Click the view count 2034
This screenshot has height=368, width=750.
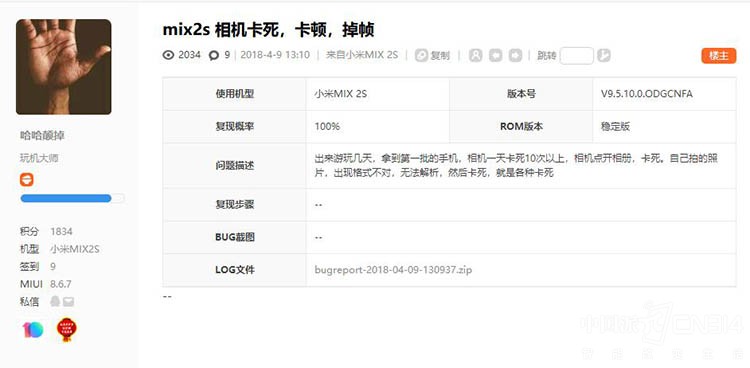(189, 55)
